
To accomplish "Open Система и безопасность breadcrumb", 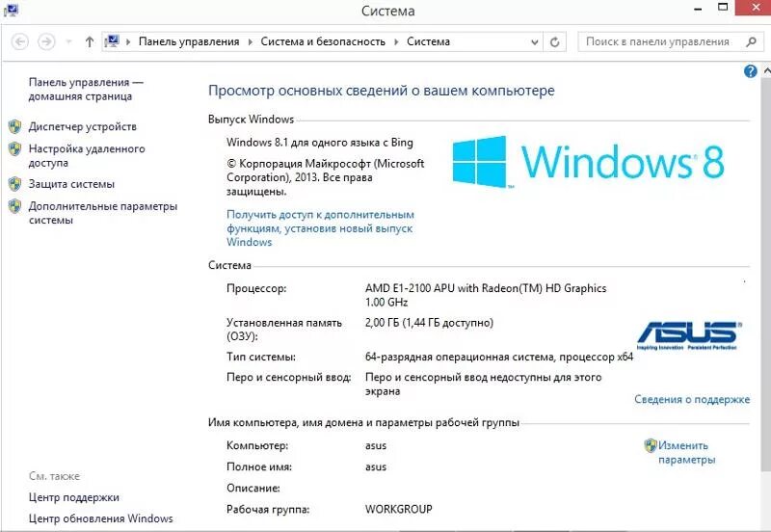I will click(x=323, y=41).
